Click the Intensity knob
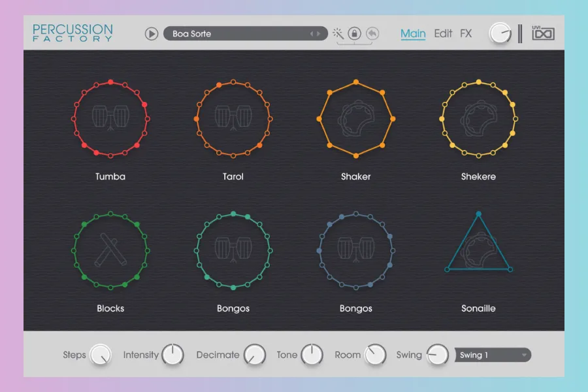The width and height of the screenshot is (588, 392). tap(172, 355)
